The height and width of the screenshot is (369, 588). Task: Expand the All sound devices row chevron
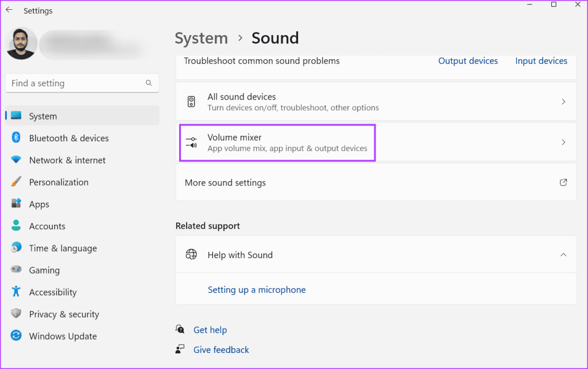tap(563, 101)
